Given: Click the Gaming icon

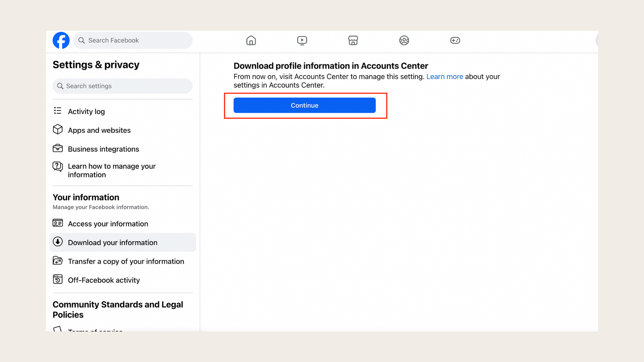Looking at the screenshot, I should coord(455,40).
